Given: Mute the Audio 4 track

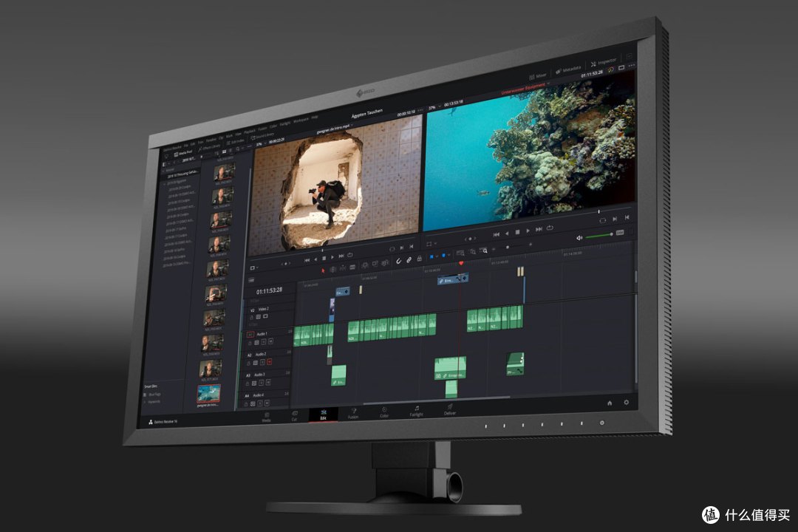Looking at the screenshot, I should pos(267,403).
